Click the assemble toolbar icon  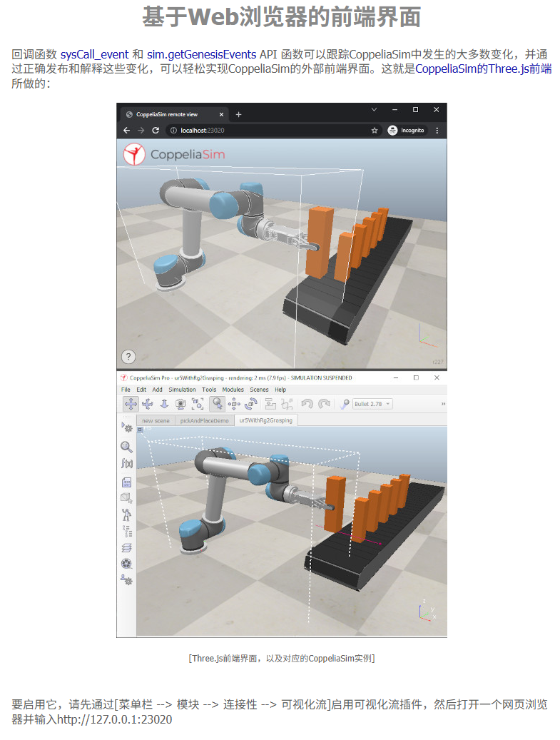click(x=270, y=403)
